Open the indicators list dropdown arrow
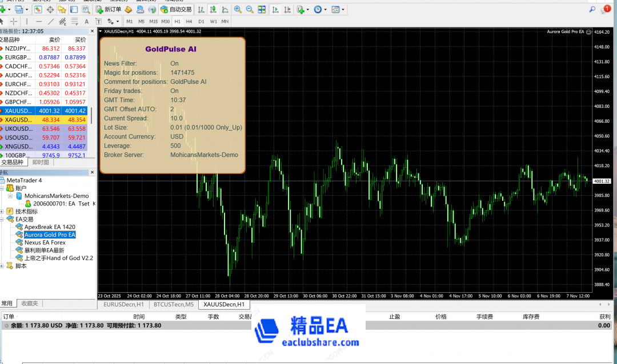The width and height of the screenshot is (617, 364). pyautogui.click(x=307, y=10)
